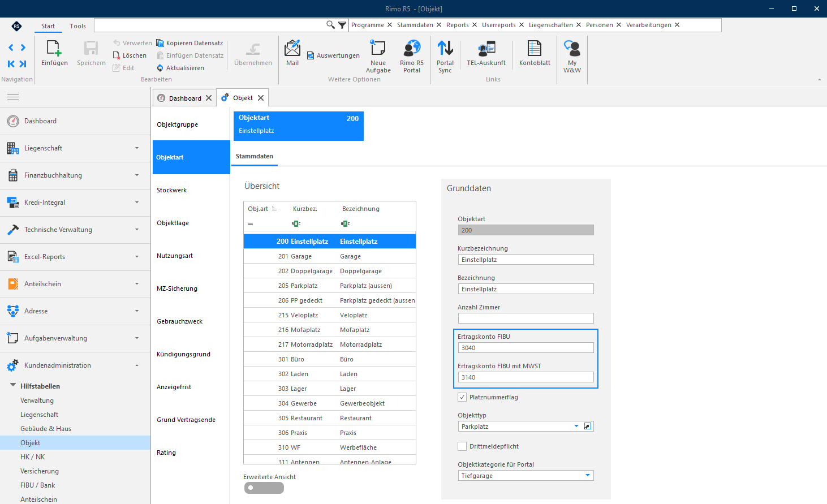This screenshot has width=827, height=504.
Task: Switch to the Tools ribbon tab
Action: (78, 26)
